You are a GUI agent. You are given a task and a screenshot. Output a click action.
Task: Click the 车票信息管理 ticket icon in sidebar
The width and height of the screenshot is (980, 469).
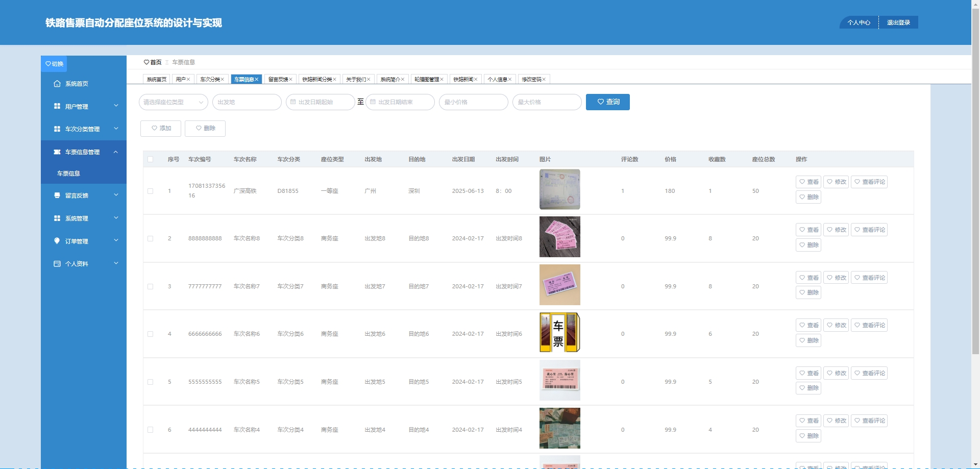pyautogui.click(x=57, y=152)
